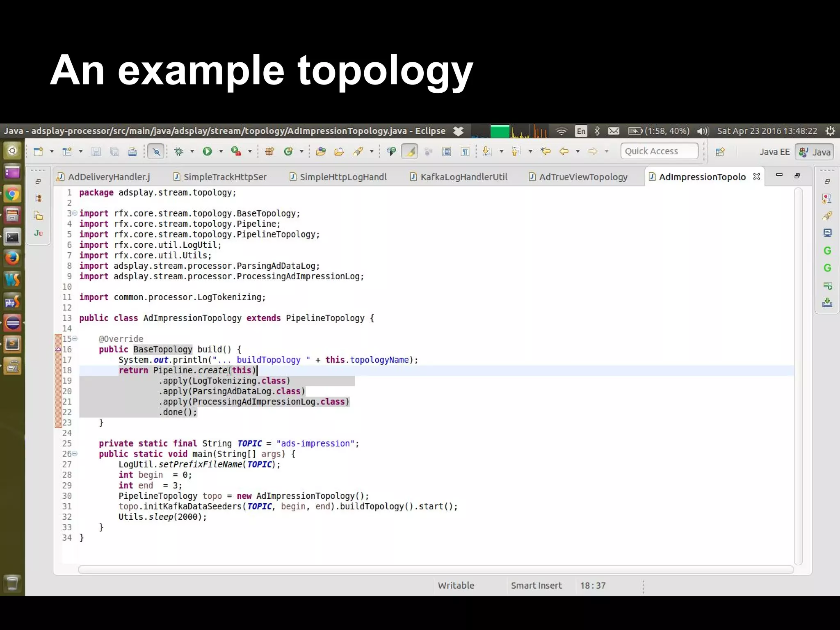Switch to the AdTrueViewTopology editor tab
Viewport: 840px width, 630px height.
[583, 177]
